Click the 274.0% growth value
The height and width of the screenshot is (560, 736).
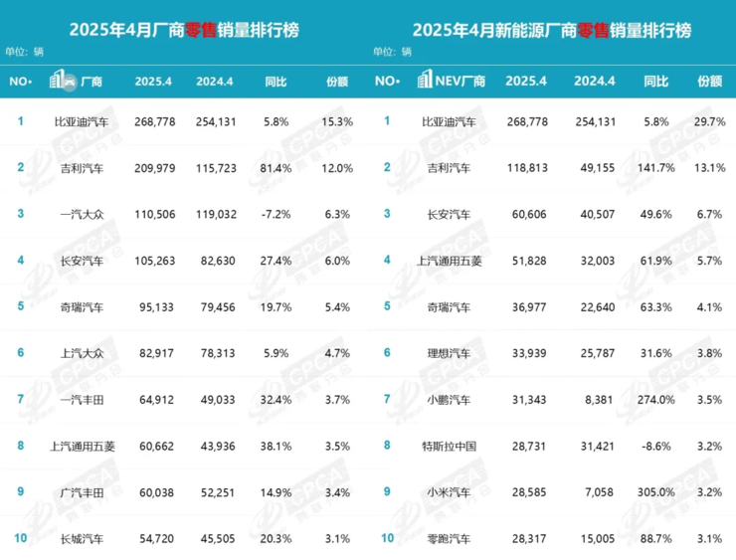(x=655, y=400)
